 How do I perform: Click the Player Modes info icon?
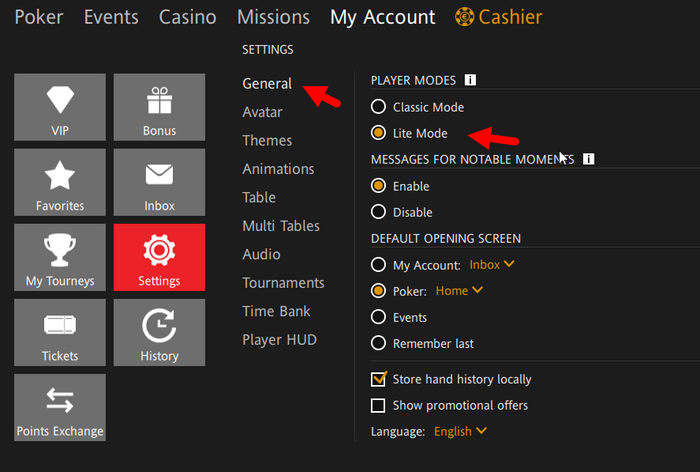point(470,80)
